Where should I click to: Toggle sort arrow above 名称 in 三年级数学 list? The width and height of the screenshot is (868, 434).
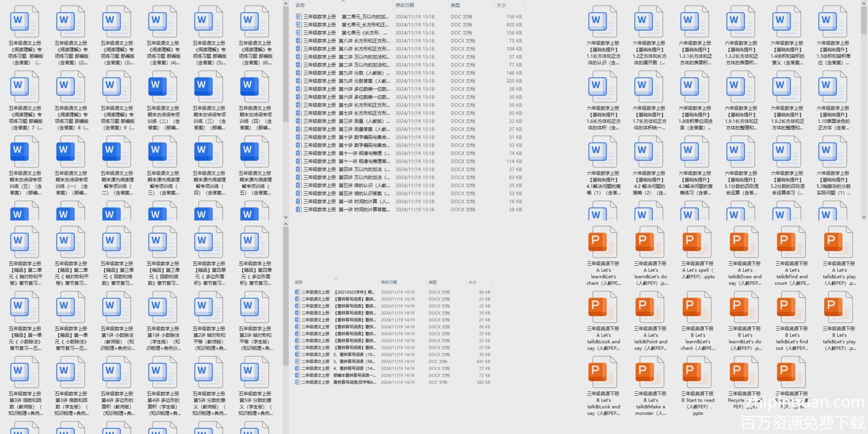(343, 1)
